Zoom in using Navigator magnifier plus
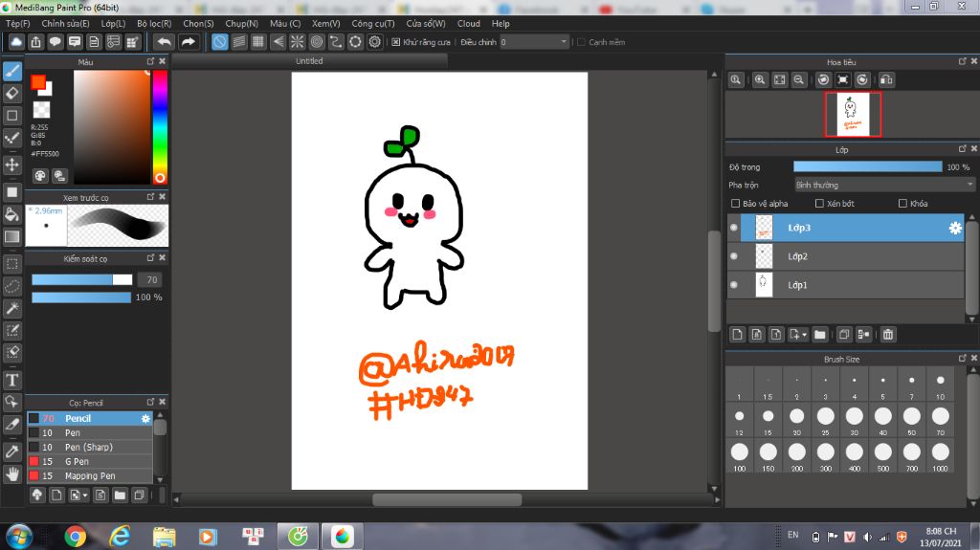This screenshot has height=550, width=980. [760, 80]
